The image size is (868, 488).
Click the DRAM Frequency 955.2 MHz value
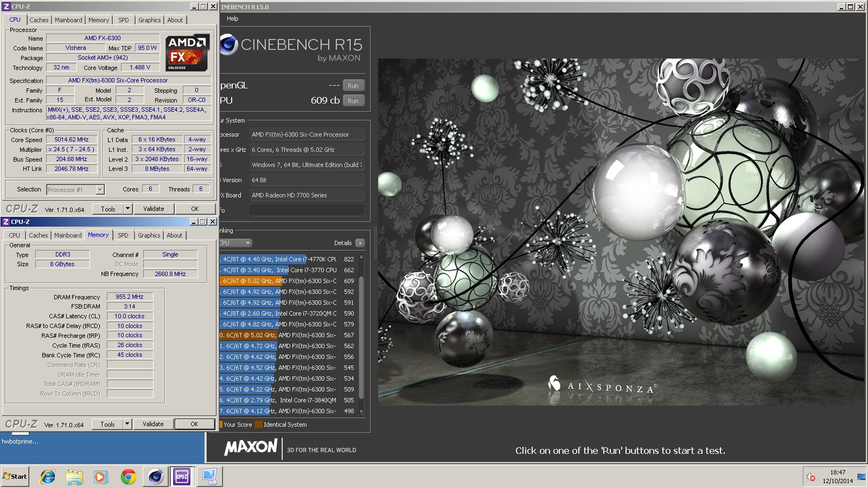pyautogui.click(x=130, y=297)
